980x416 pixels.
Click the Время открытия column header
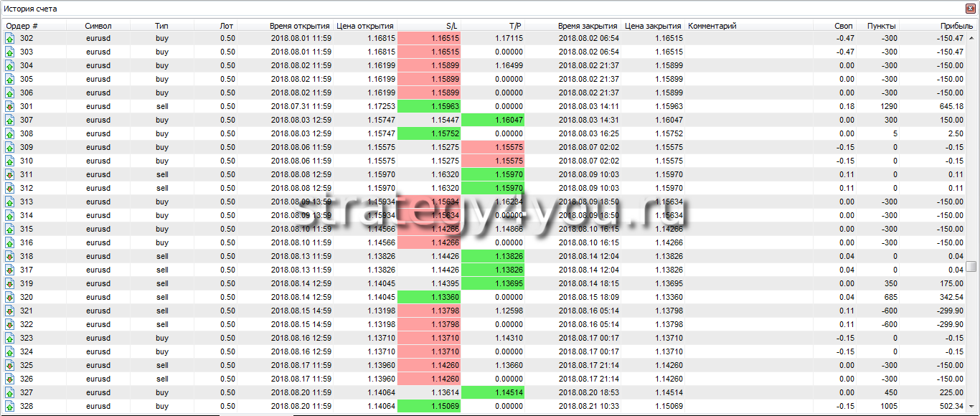299,26
